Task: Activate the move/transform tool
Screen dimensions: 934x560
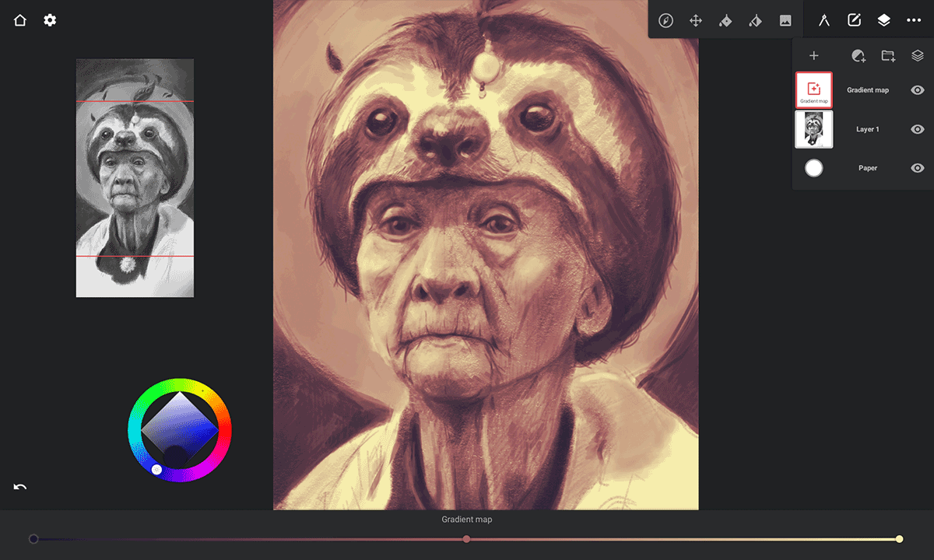Action: pyautogui.click(x=696, y=20)
